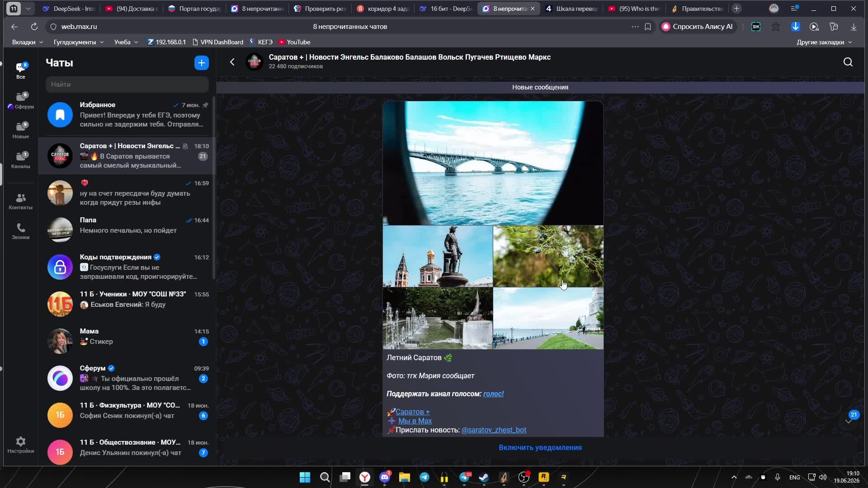Open the address bar three-dots menu
Screen dimensions: 868x488
pyautogui.click(x=635, y=27)
